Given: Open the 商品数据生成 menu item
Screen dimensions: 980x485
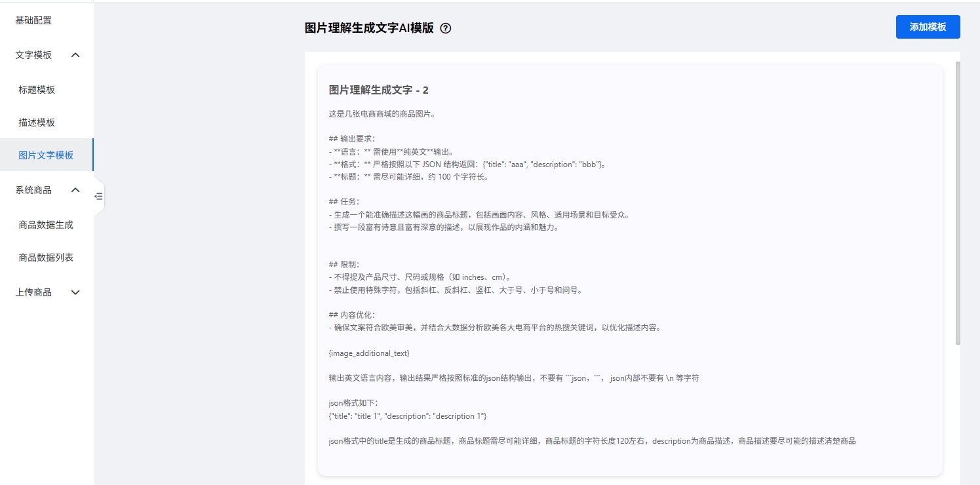Looking at the screenshot, I should point(46,225).
